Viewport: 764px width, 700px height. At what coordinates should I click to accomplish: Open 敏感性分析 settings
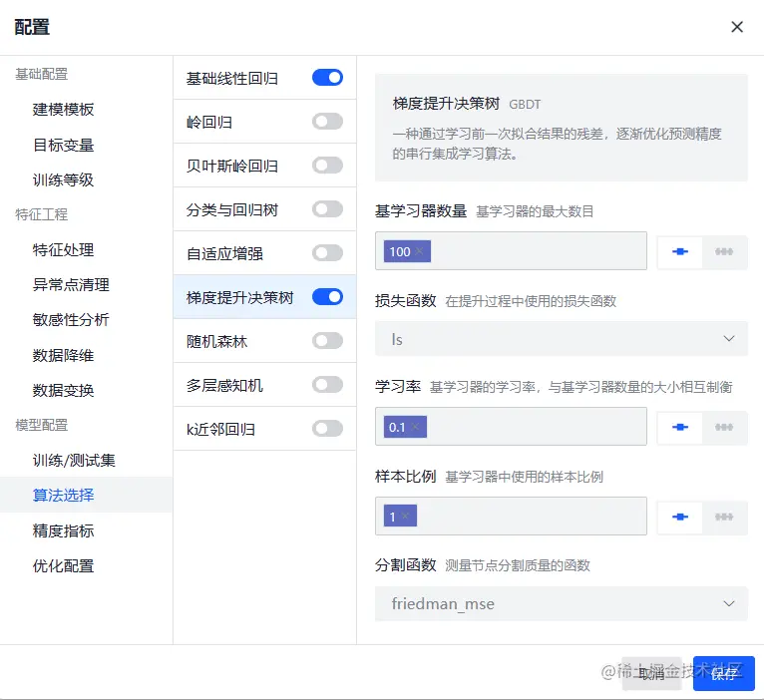(x=71, y=319)
